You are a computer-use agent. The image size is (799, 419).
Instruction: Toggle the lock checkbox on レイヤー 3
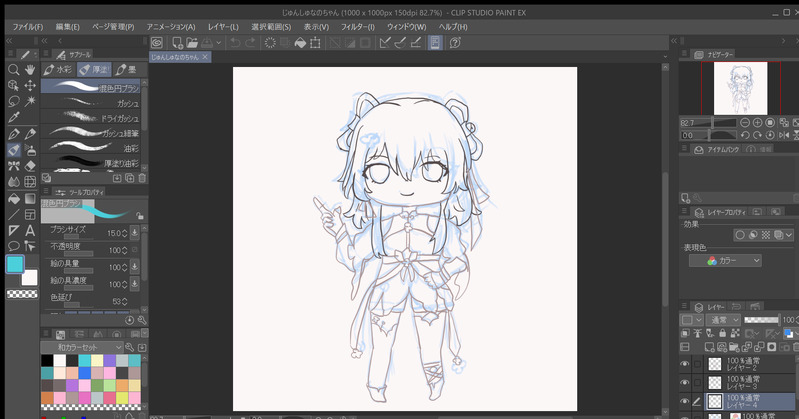(697, 382)
